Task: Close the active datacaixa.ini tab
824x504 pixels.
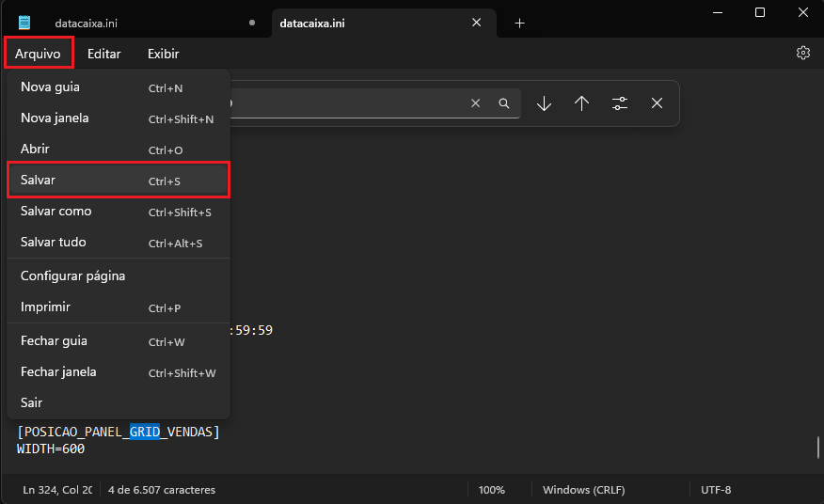Action: [x=477, y=23]
